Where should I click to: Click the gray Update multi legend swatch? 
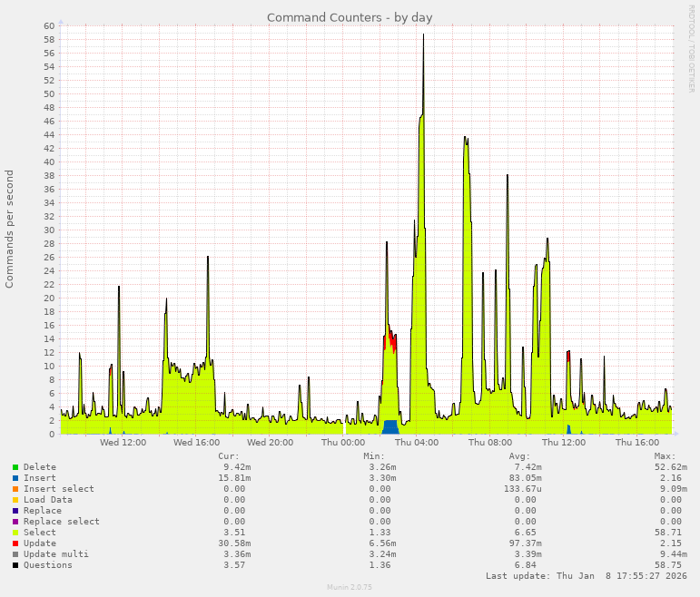tap(15, 554)
